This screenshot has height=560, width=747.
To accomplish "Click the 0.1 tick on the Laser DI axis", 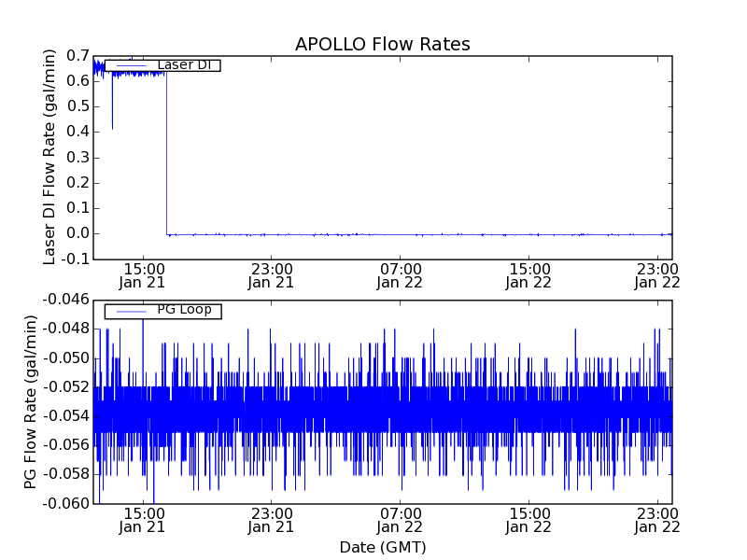I will [78, 208].
